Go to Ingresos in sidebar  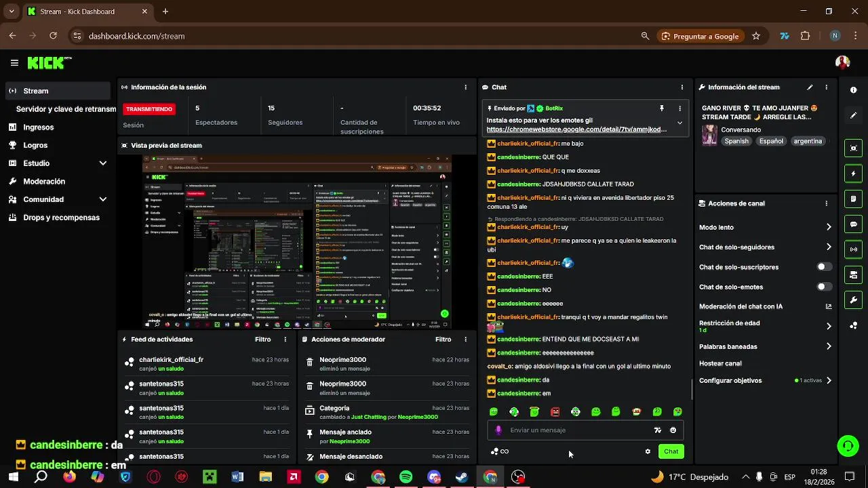58,127
